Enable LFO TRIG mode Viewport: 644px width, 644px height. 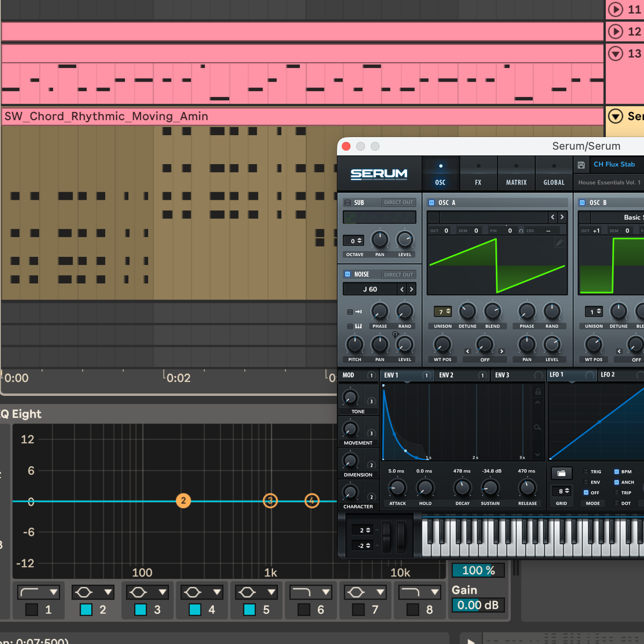[x=586, y=472]
